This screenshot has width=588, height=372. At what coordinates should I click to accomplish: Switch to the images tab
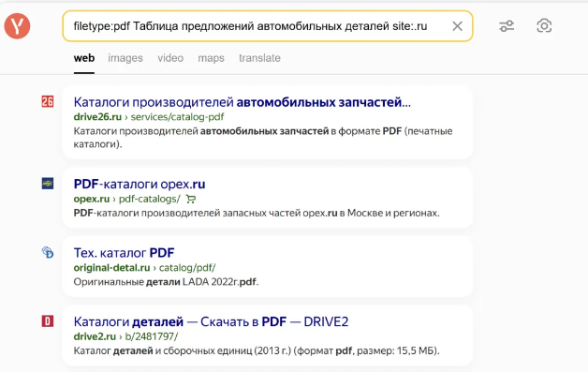[x=125, y=58]
